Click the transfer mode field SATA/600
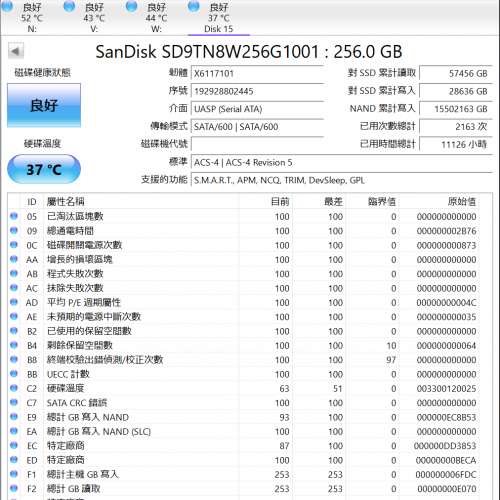This screenshot has width=500, height=500. (257, 127)
